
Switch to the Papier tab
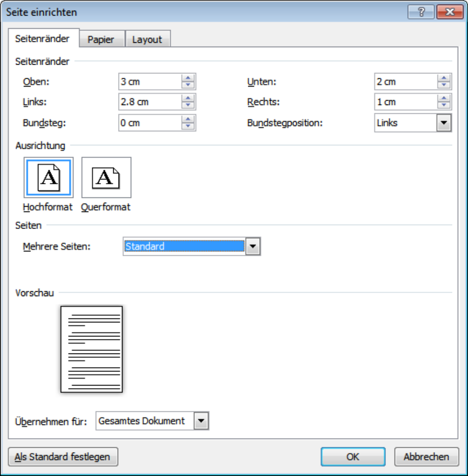(x=102, y=39)
